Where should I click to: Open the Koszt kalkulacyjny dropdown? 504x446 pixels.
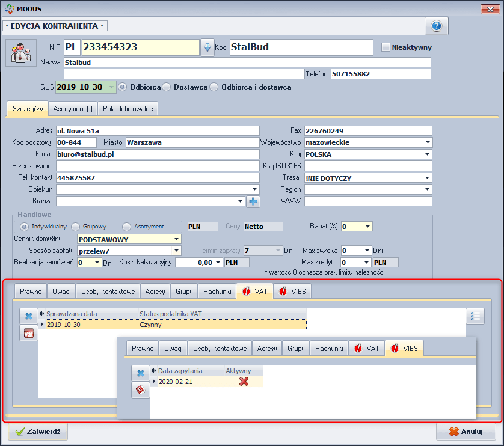point(218,263)
